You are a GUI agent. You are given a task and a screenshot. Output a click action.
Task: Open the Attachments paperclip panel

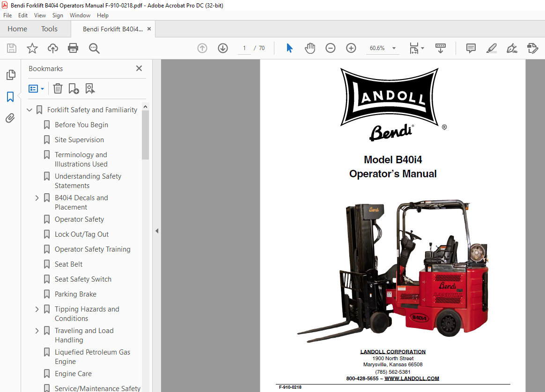pos(10,118)
